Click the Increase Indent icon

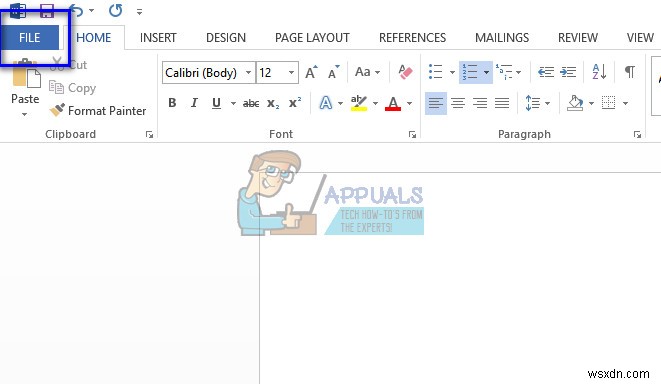tap(568, 72)
